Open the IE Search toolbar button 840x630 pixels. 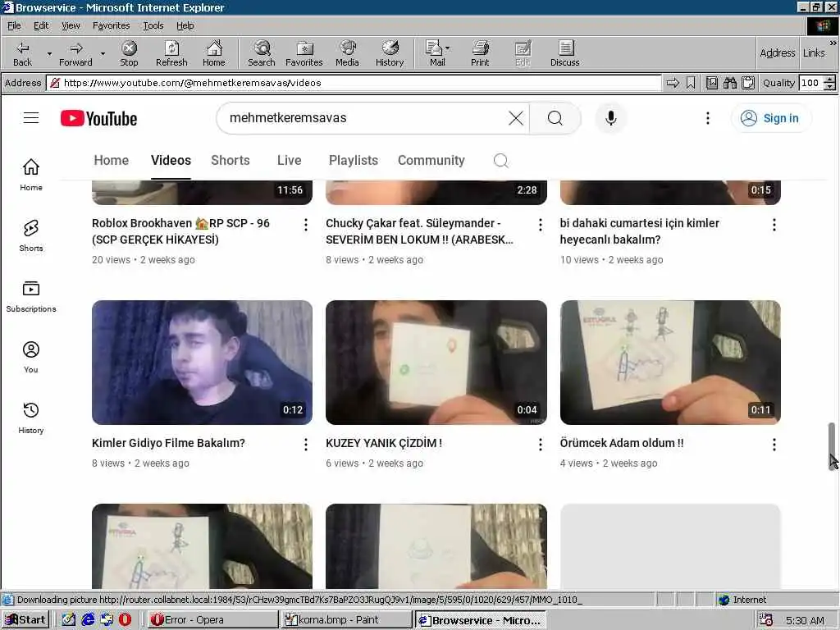tap(262, 53)
